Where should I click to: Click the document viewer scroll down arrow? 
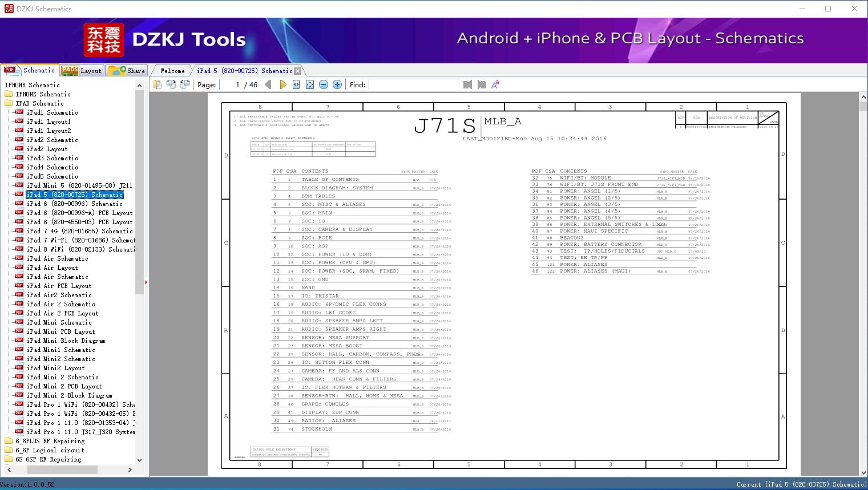coord(863,472)
